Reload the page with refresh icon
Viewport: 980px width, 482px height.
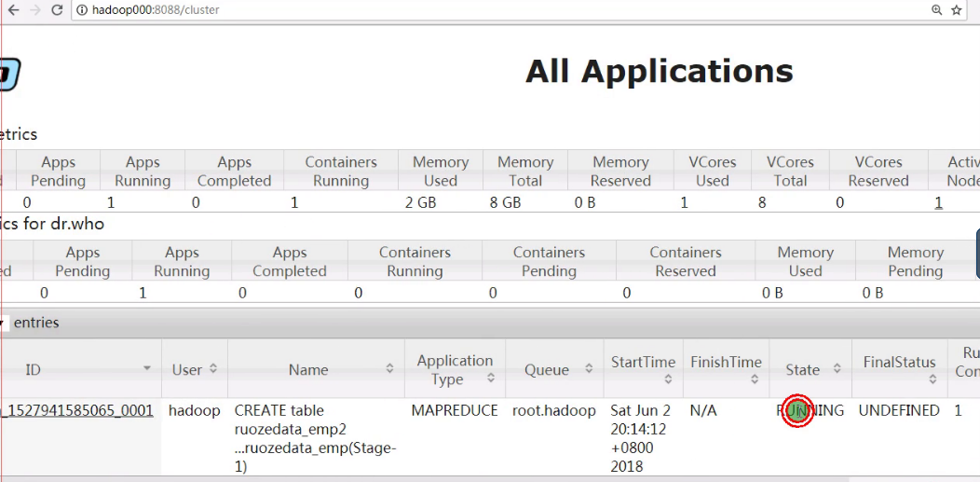pyautogui.click(x=57, y=10)
